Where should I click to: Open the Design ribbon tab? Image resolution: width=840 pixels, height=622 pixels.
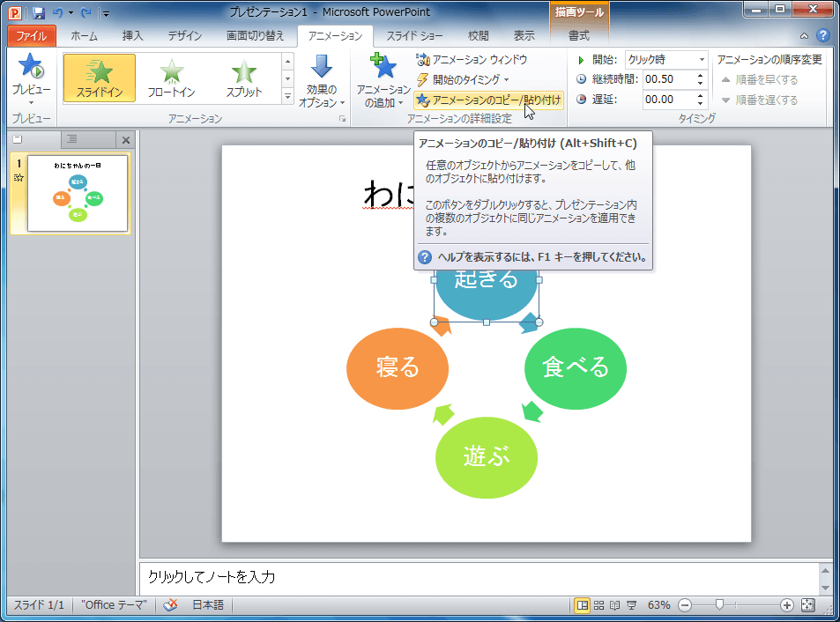[x=185, y=36]
